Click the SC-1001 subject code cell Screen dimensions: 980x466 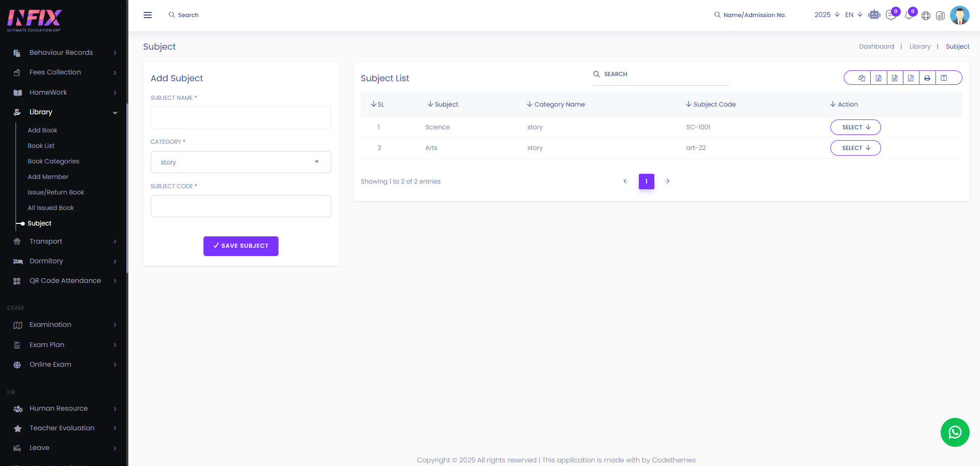(698, 127)
